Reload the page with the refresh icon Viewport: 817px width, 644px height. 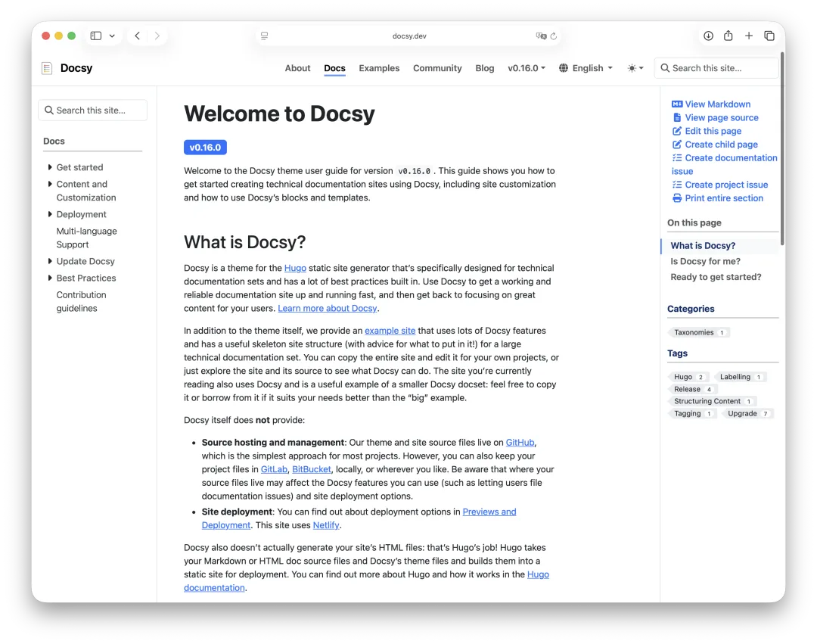553,36
